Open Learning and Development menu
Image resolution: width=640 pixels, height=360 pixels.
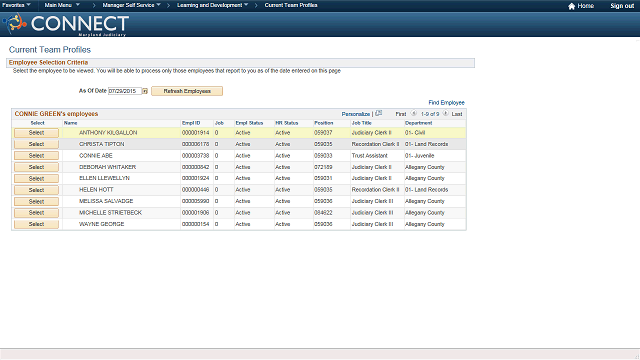pyautogui.click(x=212, y=5)
